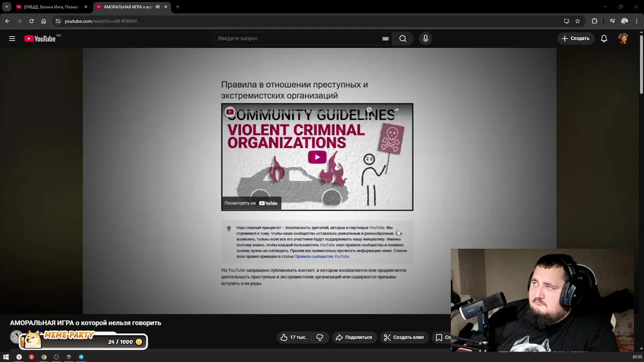Screen dimensions: 644x362
Task: Reload the current page
Action: [x=31, y=21]
